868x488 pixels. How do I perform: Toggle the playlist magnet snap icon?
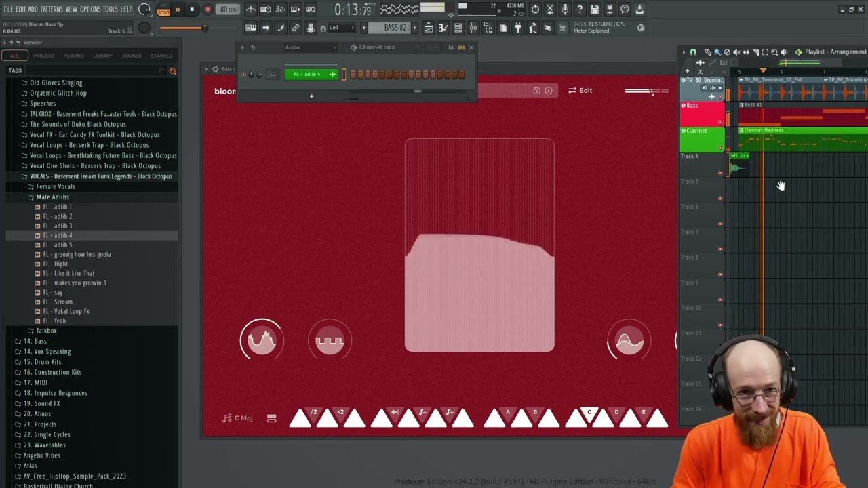tap(693, 52)
